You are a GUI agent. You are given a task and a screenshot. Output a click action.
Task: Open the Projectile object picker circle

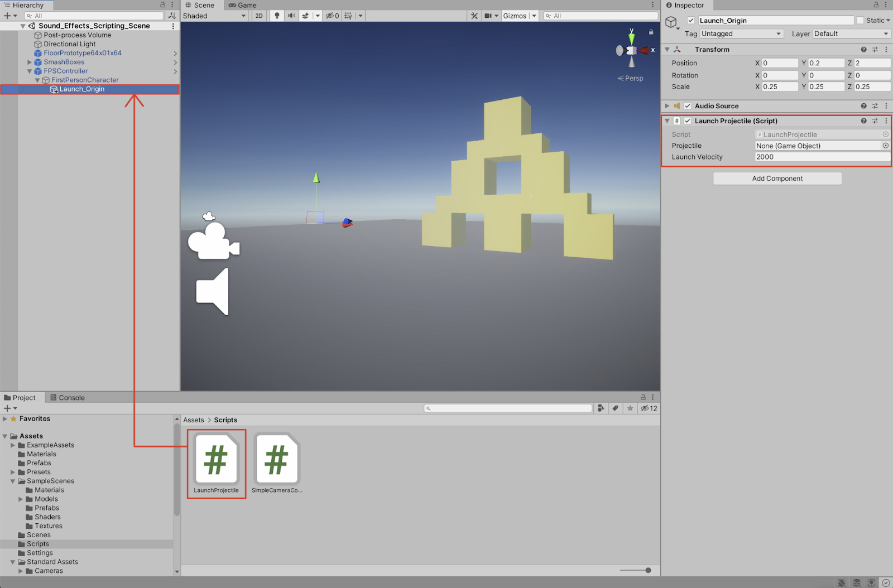[x=885, y=146]
